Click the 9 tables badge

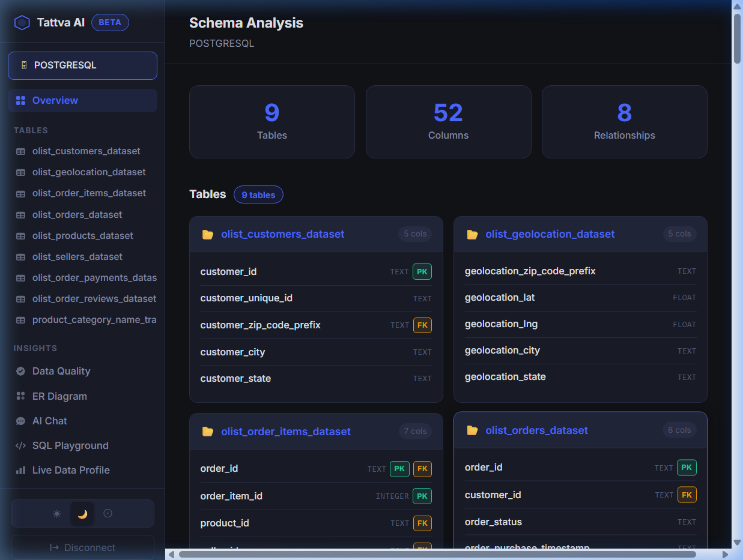point(258,194)
